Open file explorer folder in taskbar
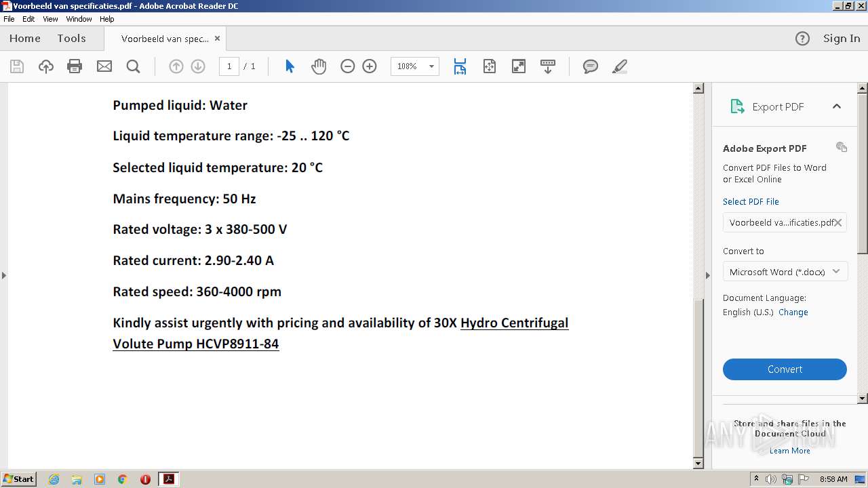Viewport: 868px width, 488px height. [x=77, y=479]
